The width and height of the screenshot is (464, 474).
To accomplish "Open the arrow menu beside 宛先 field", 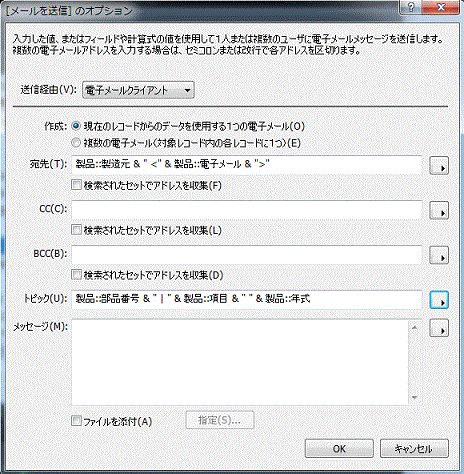I will pos(439,166).
